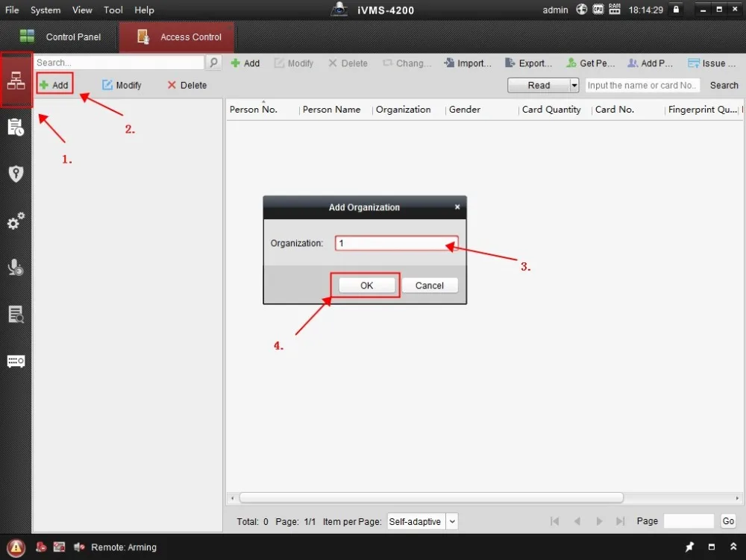Screen dimensions: 746x560
Task: Click the Organization name input in dialog
Action: click(397, 243)
